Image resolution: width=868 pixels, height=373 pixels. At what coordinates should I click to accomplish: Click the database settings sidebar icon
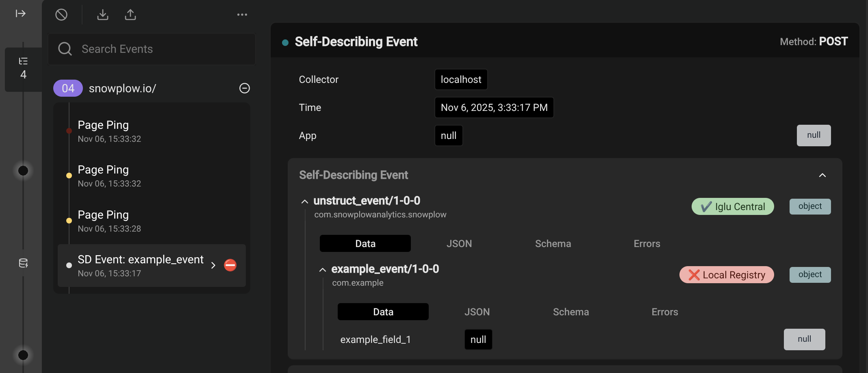pos(23,263)
